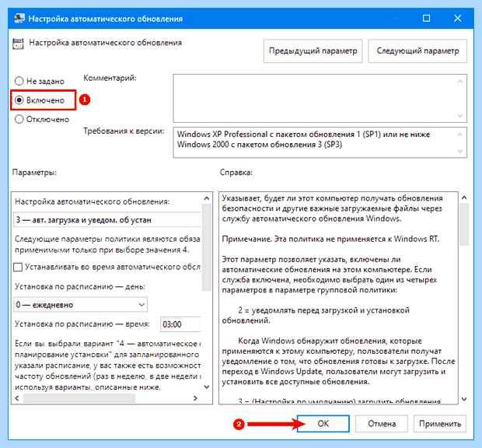
Task: Click the 'Параметры:' label
Action: point(34,173)
